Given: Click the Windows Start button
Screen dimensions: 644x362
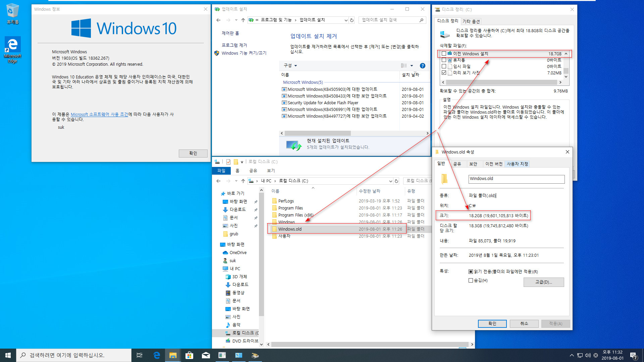Looking at the screenshot, I should [8, 355].
